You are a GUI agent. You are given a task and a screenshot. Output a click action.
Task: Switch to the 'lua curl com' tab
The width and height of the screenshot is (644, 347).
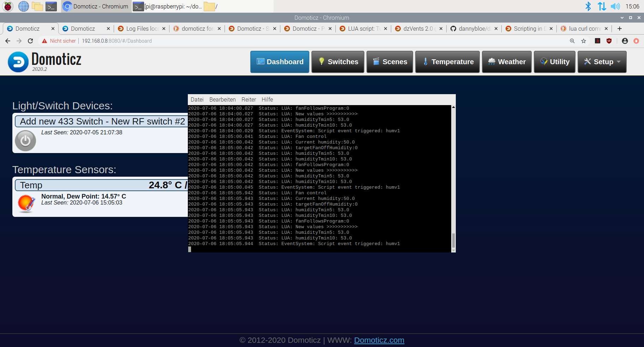pos(584,29)
